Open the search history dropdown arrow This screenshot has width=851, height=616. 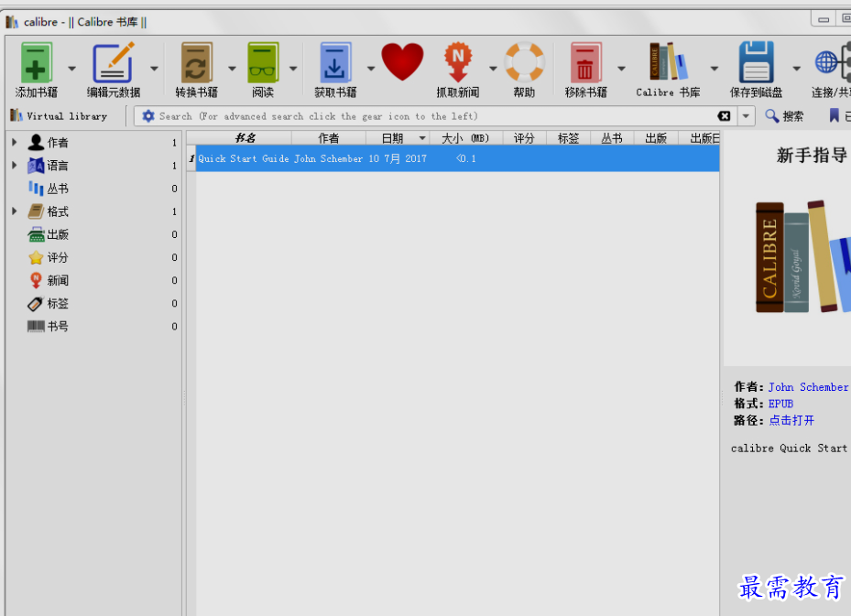click(747, 116)
